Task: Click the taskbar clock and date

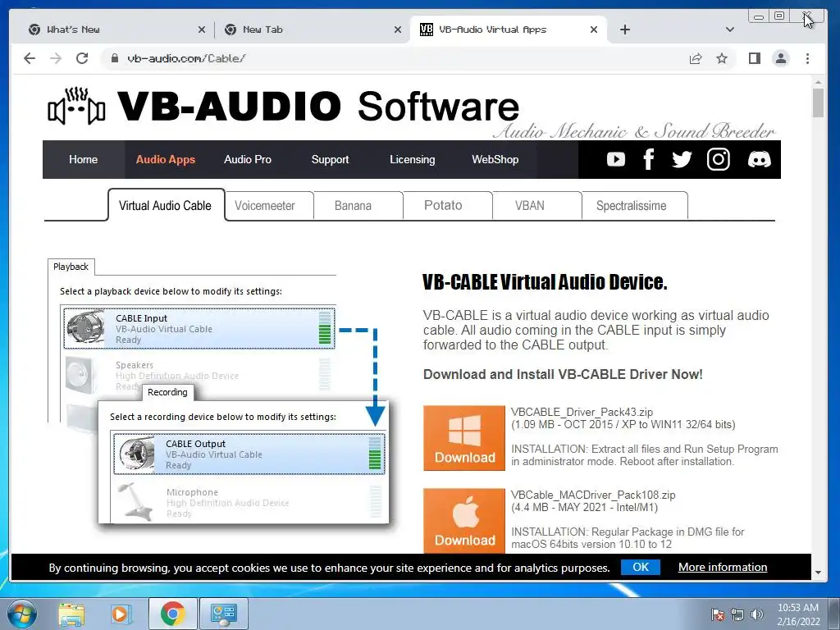Action: click(798, 614)
